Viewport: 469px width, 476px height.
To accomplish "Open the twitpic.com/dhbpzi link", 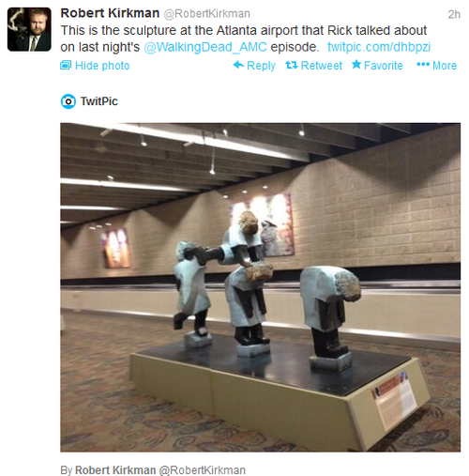I will 379,47.
